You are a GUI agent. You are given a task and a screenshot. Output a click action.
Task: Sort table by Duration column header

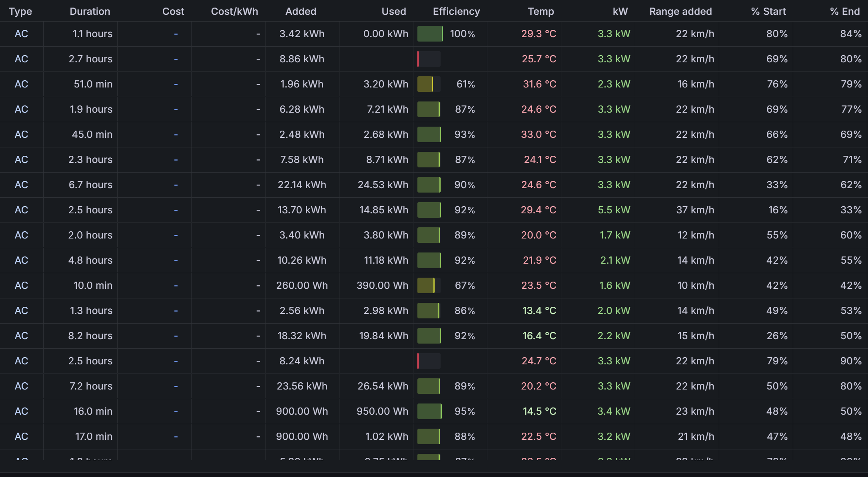90,11
